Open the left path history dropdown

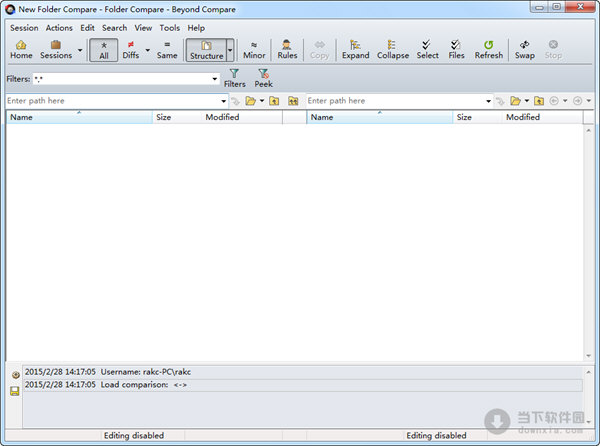pyautogui.click(x=224, y=101)
